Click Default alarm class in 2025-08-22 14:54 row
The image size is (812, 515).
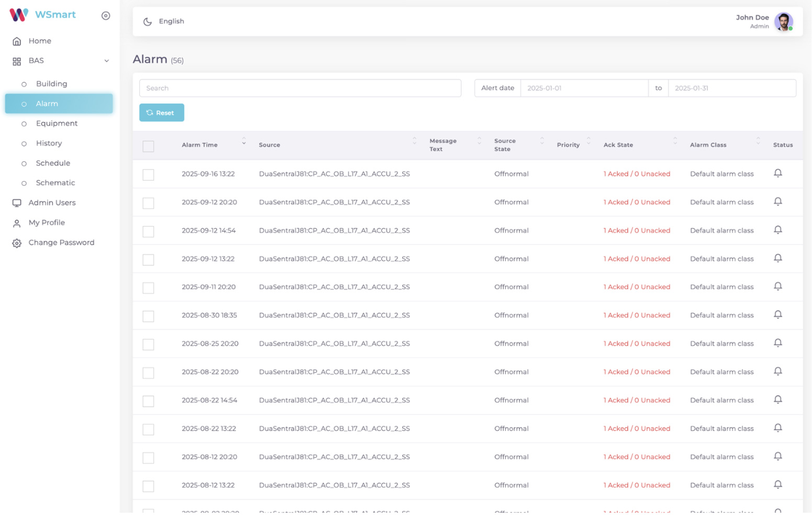point(721,400)
